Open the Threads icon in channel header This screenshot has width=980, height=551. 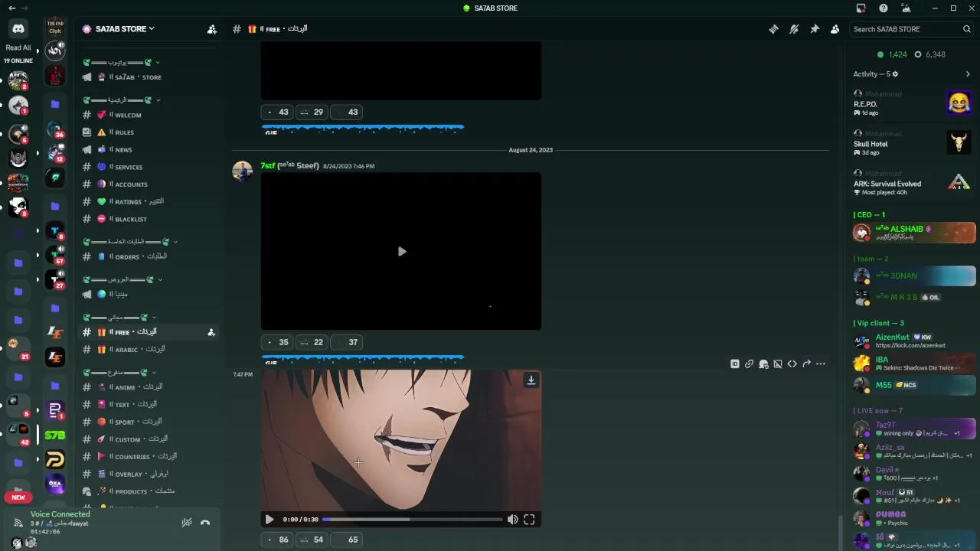[x=774, y=29]
